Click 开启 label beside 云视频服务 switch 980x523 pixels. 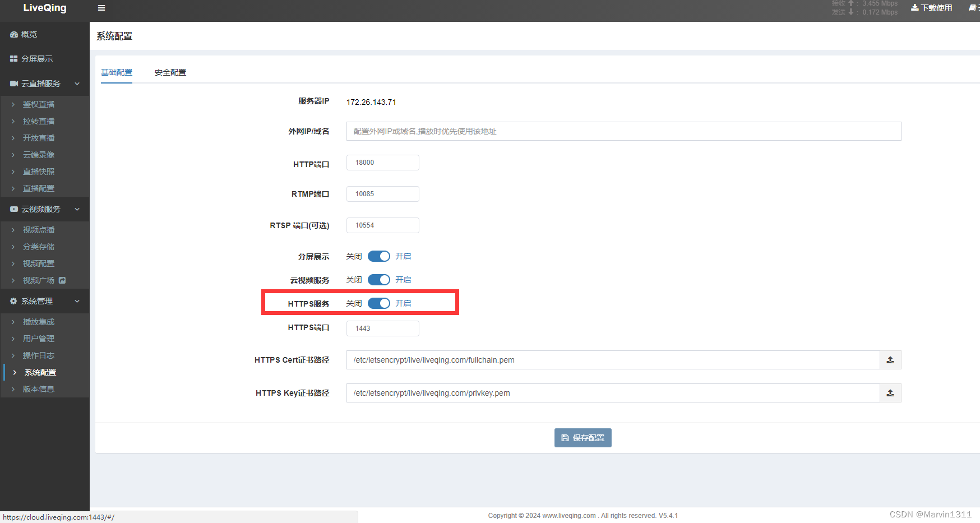[403, 280]
